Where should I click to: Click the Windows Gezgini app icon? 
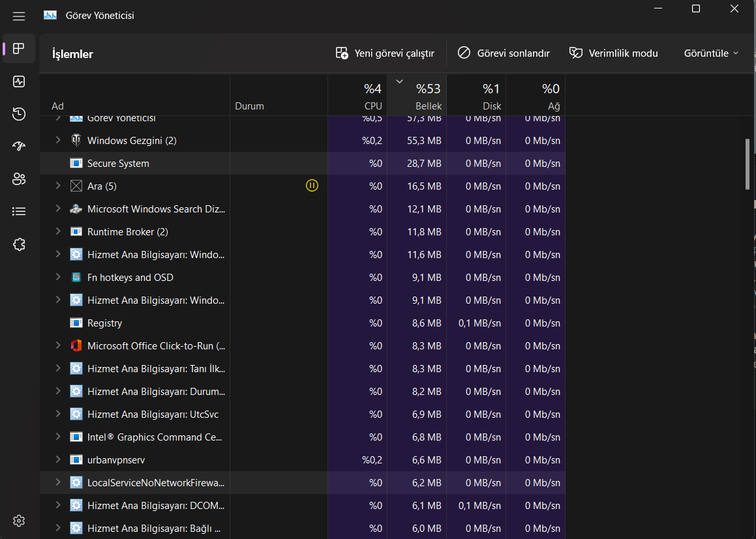coord(76,140)
